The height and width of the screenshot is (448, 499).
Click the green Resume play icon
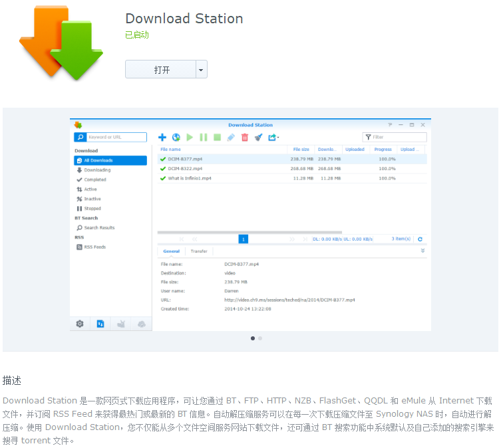click(x=190, y=138)
